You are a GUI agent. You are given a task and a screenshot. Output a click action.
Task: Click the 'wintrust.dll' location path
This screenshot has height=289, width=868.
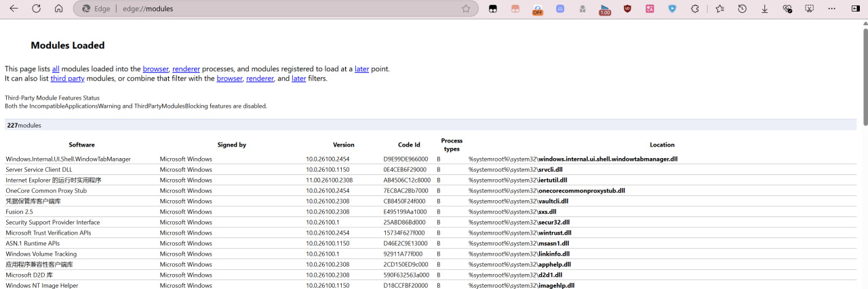[519, 233]
